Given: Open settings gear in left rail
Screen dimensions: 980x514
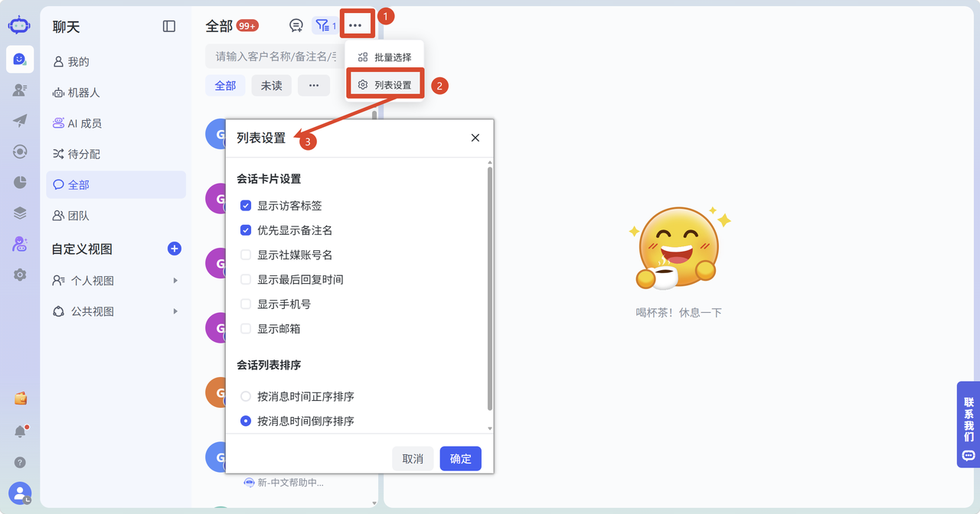Looking at the screenshot, I should coord(20,275).
